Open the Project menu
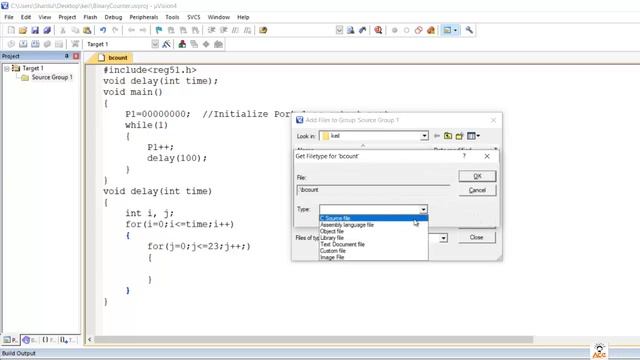 pyautogui.click(x=67, y=17)
